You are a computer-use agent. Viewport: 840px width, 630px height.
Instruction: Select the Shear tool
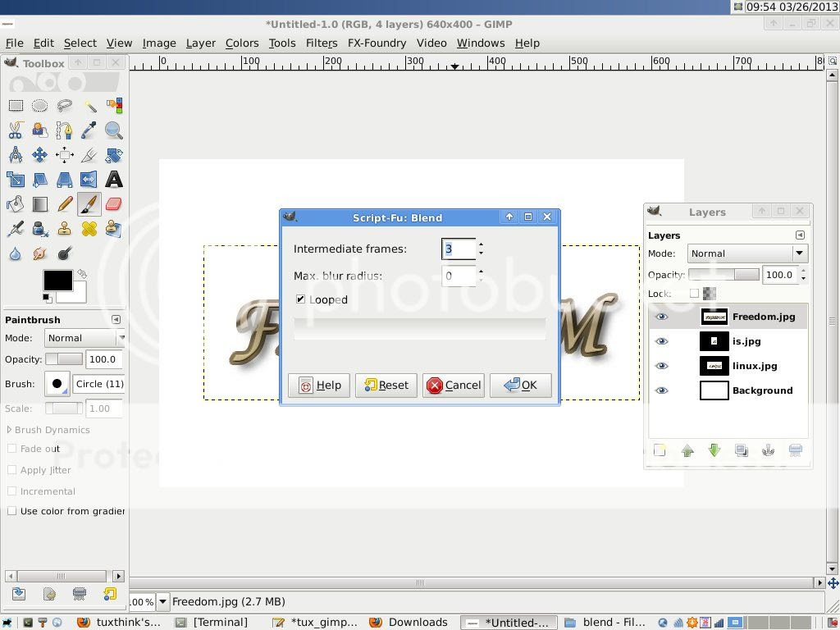coord(39,180)
